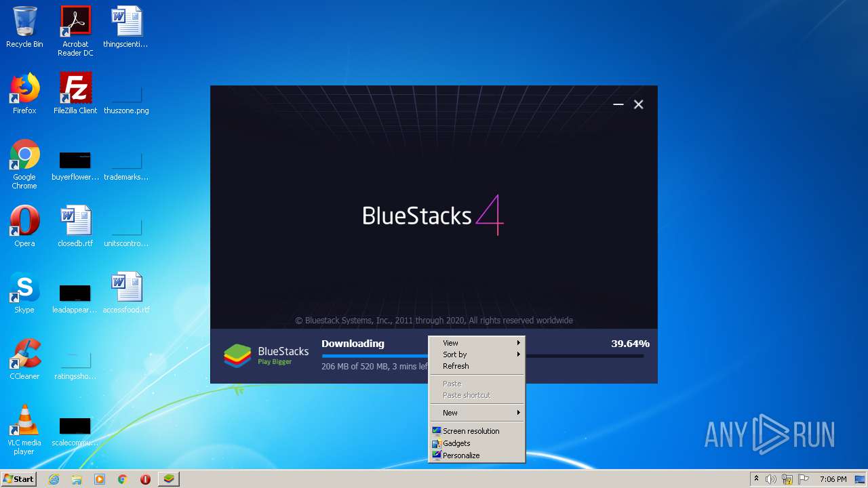Open Gadgets from the context menu

[477, 443]
